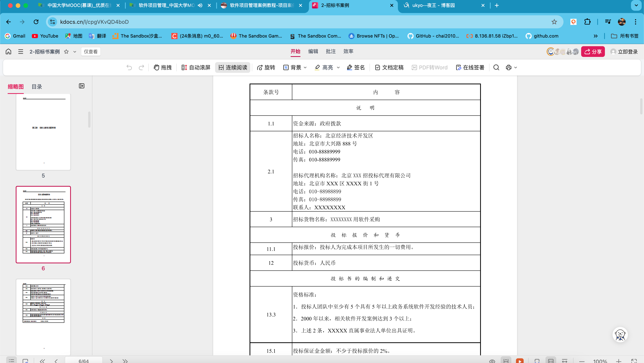Click the 分享 share button

tap(593, 52)
